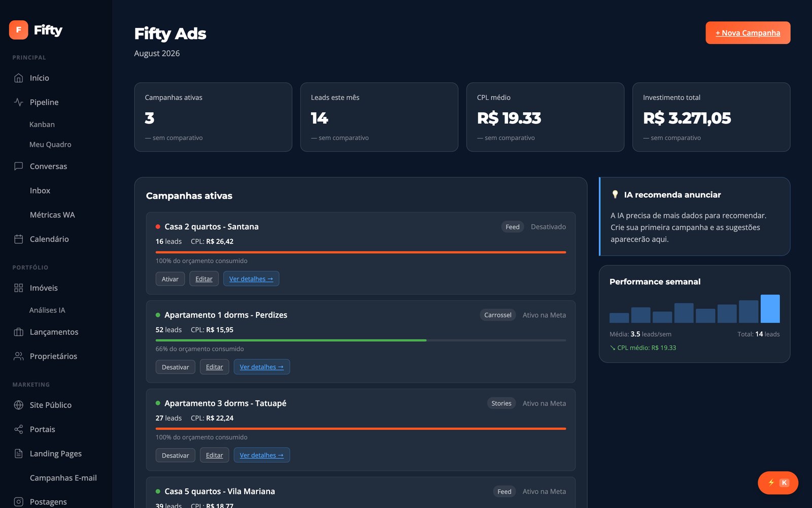Click the Média: 3.5 leads/sem text
812x508 pixels.
(x=640, y=334)
